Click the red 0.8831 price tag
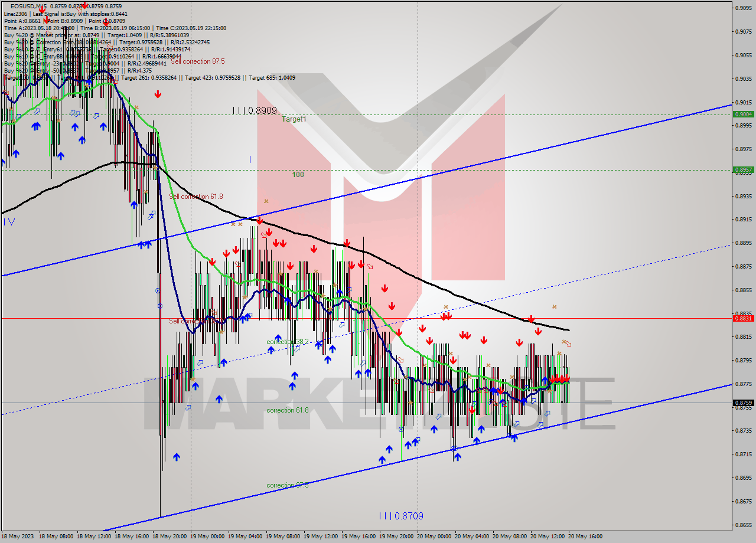This screenshot has width=756, height=543. (x=743, y=318)
